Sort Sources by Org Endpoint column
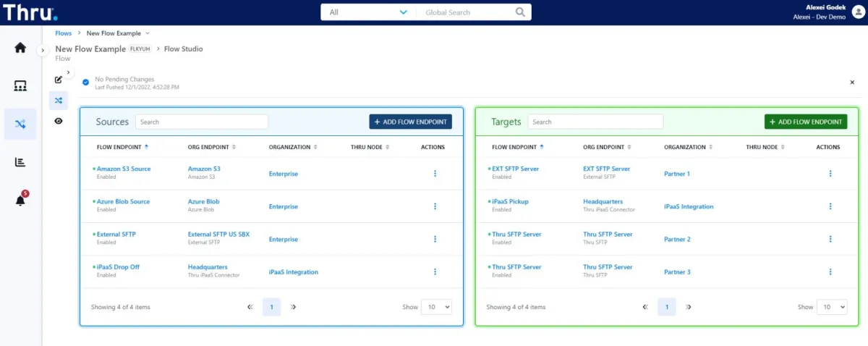The height and width of the screenshot is (346, 868). coord(211,147)
